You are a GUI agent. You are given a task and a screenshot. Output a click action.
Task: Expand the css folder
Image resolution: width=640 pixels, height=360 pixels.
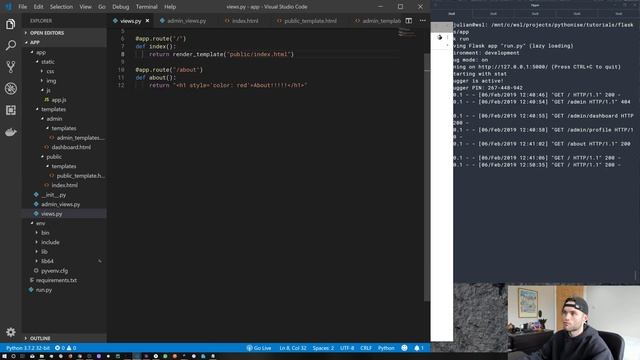pyautogui.click(x=64, y=71)
